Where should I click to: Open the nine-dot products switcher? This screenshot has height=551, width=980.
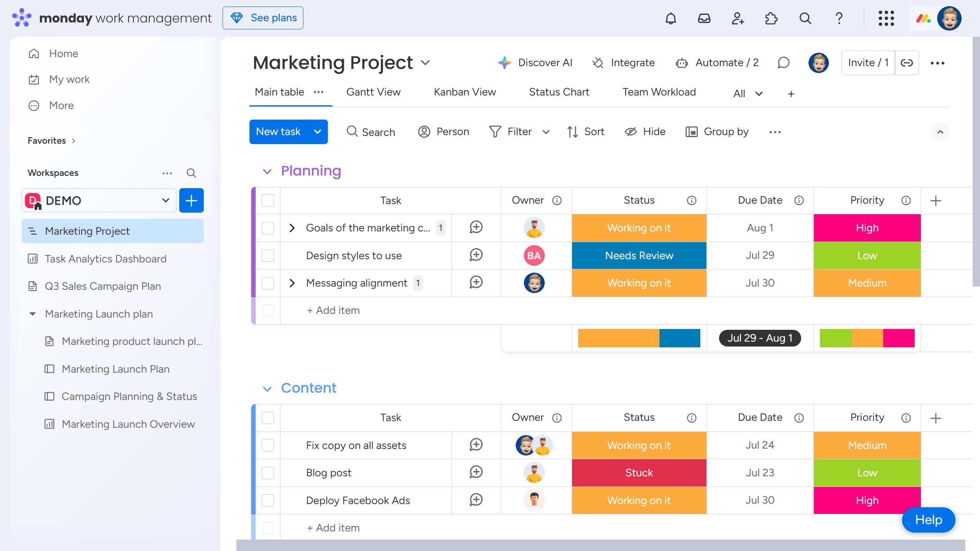click(x=886, y=18)
